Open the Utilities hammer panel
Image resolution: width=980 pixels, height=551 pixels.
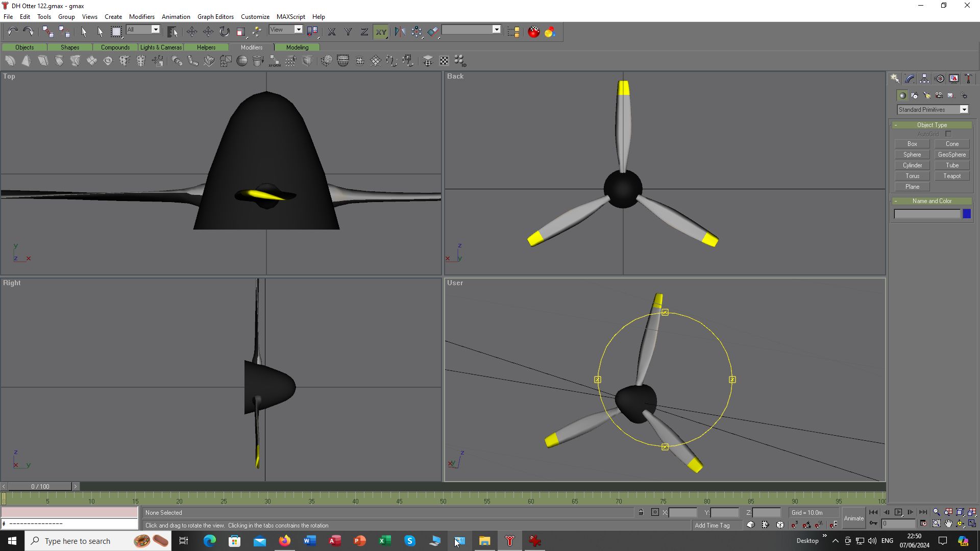pos(968,79)
